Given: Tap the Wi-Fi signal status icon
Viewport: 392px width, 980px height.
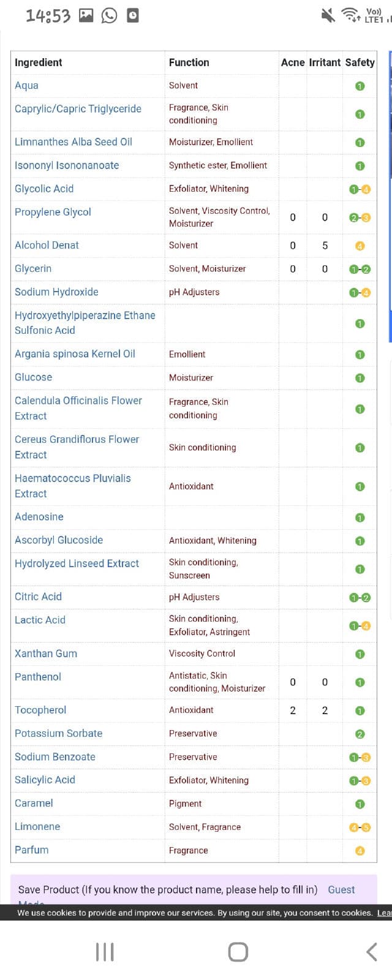Looking at the screenshot, I should coord(351,15).
